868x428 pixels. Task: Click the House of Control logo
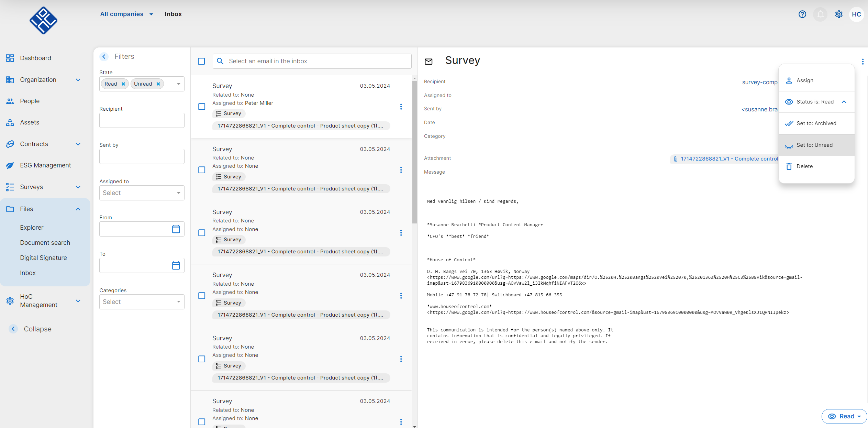coord(43,20)
